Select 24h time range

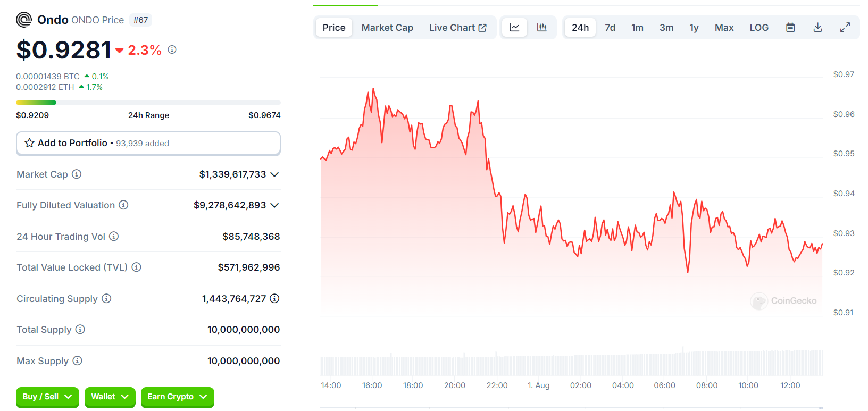click(580, 28)
